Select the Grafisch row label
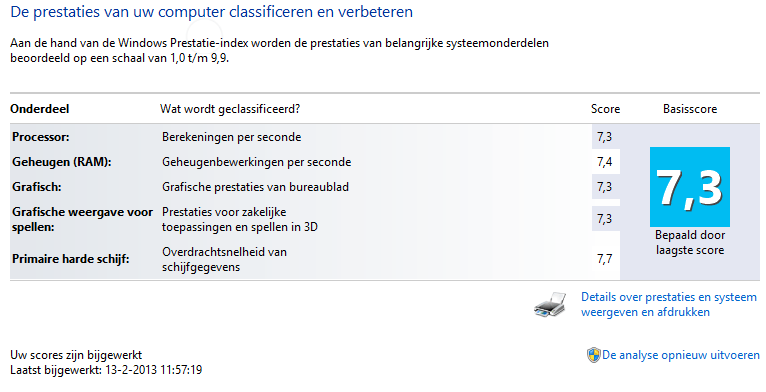The image size is (766, 392). point(37,187)
